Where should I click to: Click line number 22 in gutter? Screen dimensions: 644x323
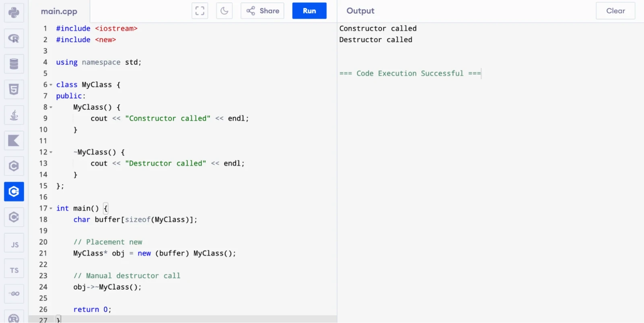click(x=43, y=265)
